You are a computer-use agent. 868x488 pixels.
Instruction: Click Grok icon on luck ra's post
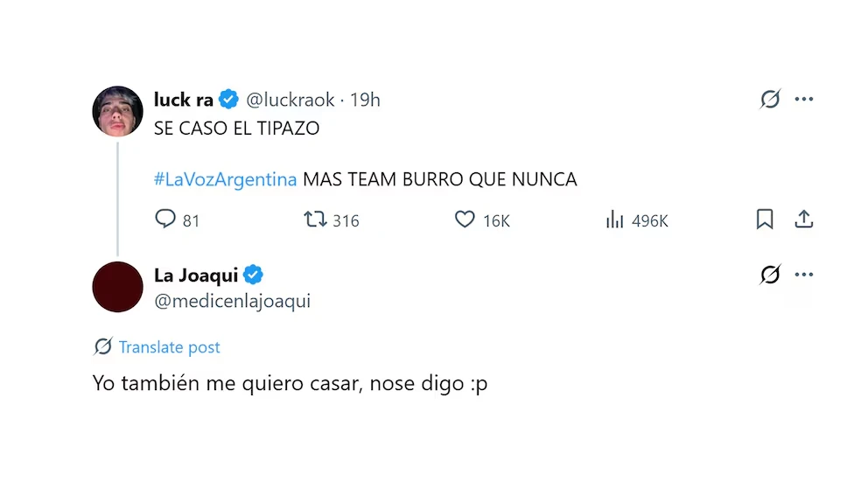(x=770, y=100)
